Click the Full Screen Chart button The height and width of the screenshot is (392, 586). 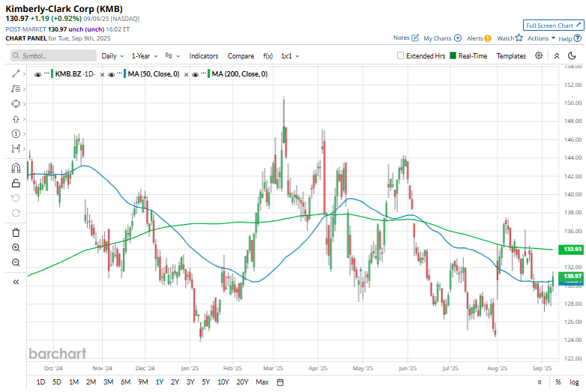point(553,25)
